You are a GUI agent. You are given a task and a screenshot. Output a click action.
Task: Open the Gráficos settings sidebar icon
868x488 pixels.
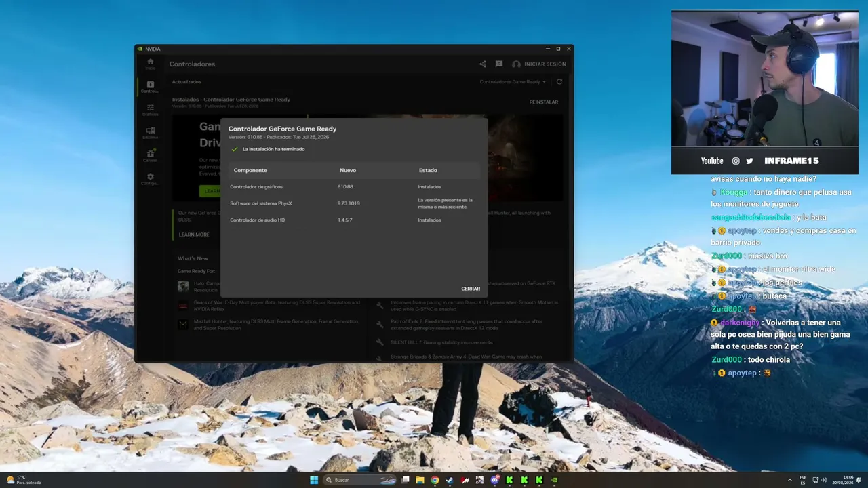point(151,110)
